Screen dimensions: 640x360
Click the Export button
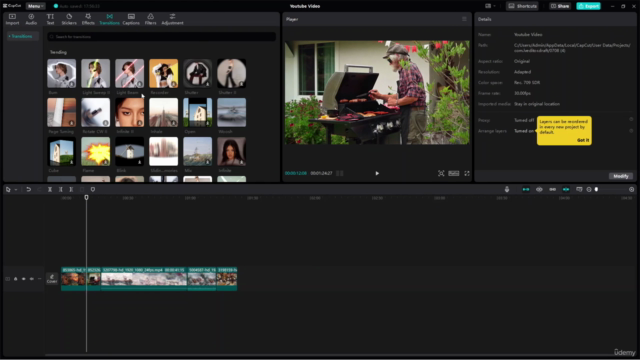coord(588,6)
